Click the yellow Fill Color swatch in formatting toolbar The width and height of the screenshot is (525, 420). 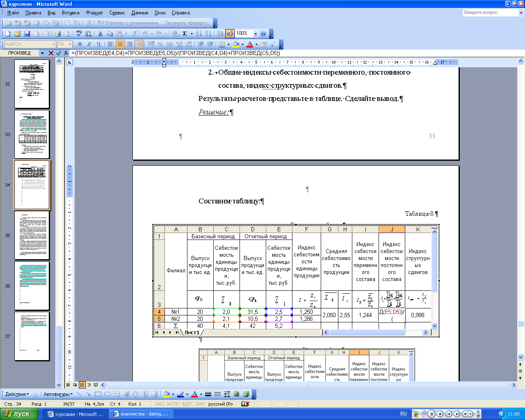click(x=236, y=44)
